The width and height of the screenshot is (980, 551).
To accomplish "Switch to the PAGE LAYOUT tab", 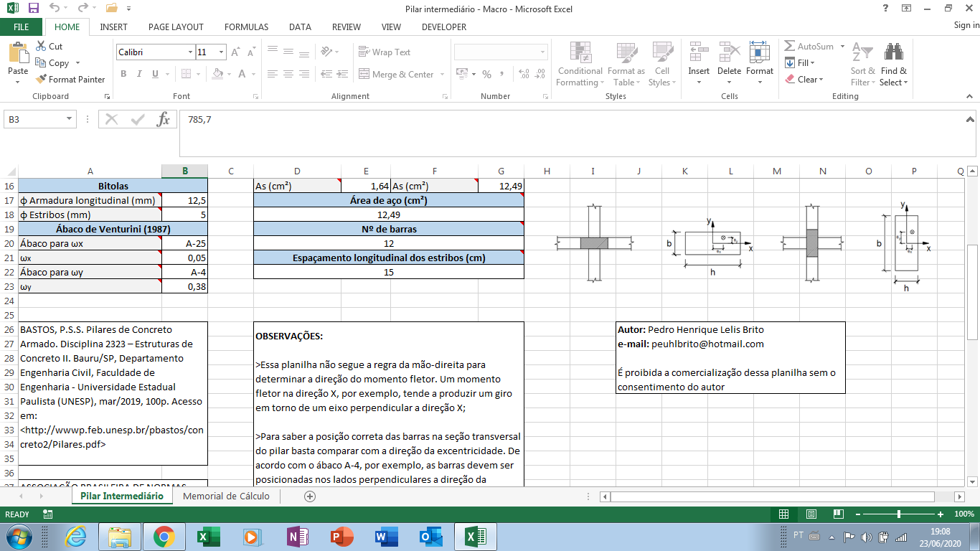I will 176,27.
